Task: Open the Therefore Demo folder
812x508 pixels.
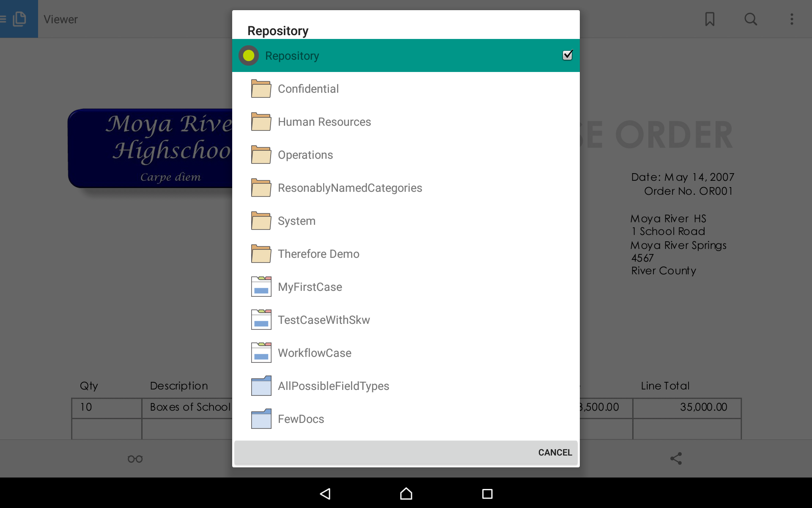Action: pyautogui.click(x=318, y=254)
